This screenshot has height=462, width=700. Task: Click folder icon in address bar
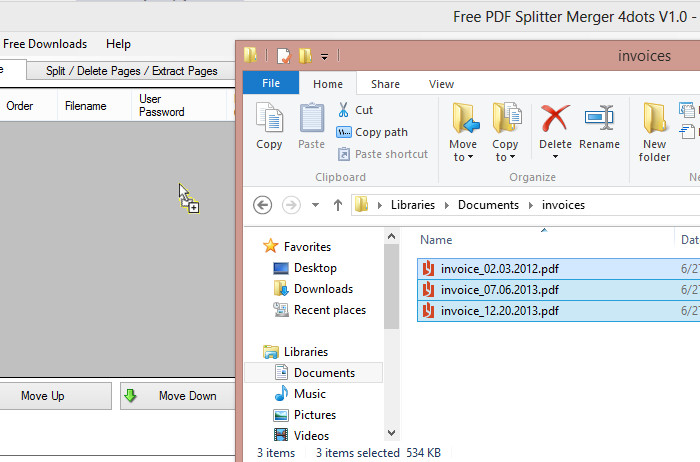coord(361,205)
